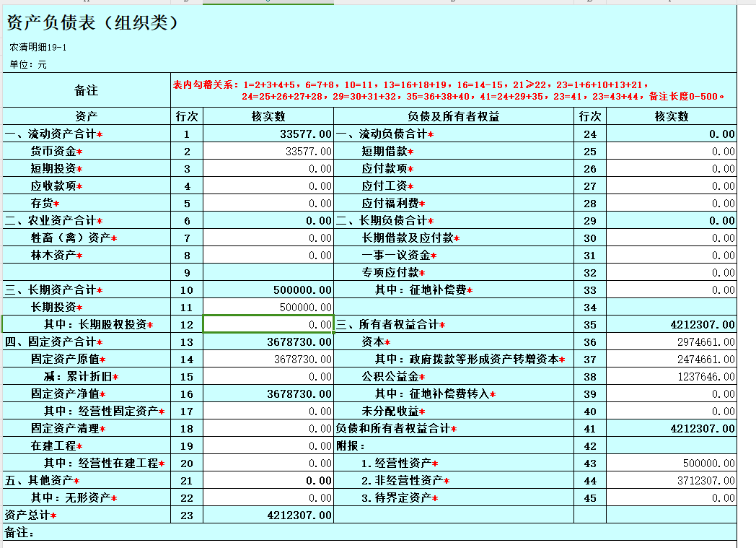
Task: Select the '短期投资' label cell
Action: coord(87,168)
